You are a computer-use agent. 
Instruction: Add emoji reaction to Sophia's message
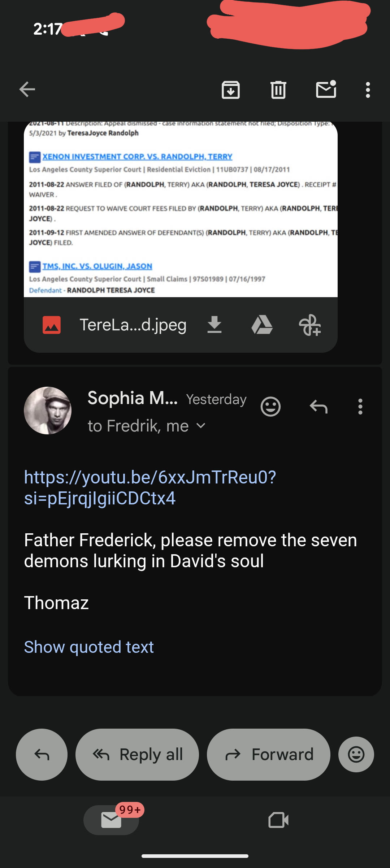tap(270, 407)
